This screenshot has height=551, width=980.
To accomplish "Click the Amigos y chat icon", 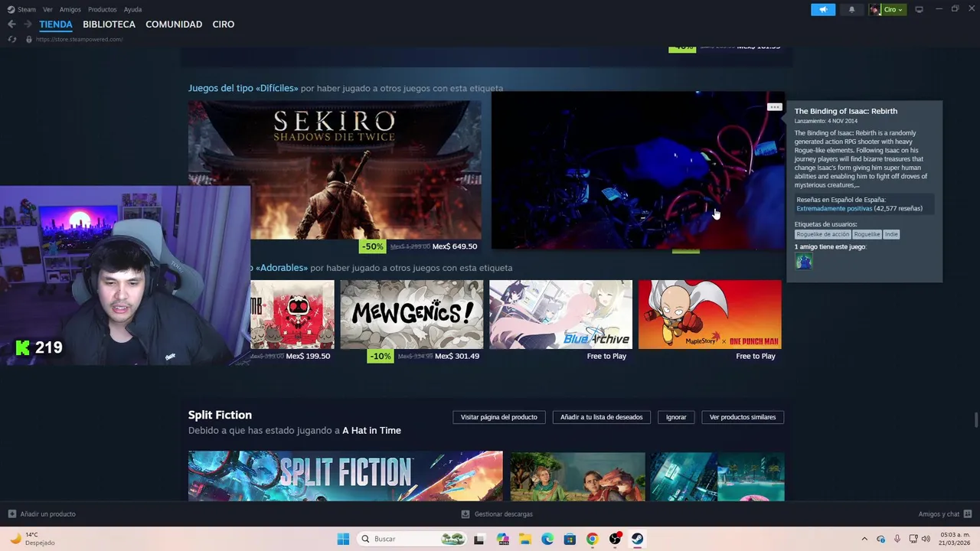I will pos(968,514).
